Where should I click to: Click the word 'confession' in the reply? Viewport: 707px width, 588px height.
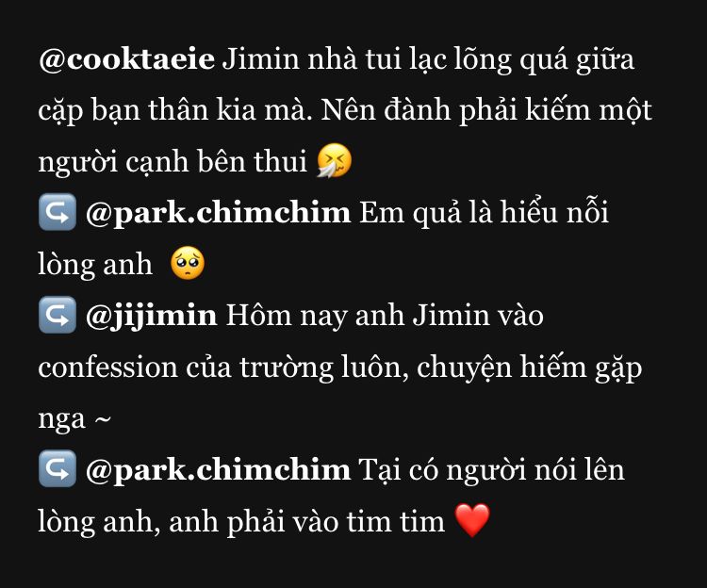coord(108,367)
